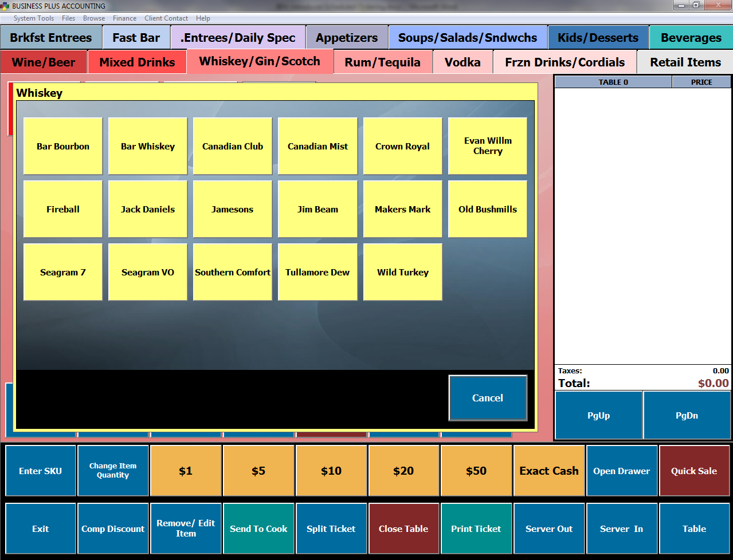Open the Browse menu
This screenshot has width=733, height=560.
pos(94,18)
